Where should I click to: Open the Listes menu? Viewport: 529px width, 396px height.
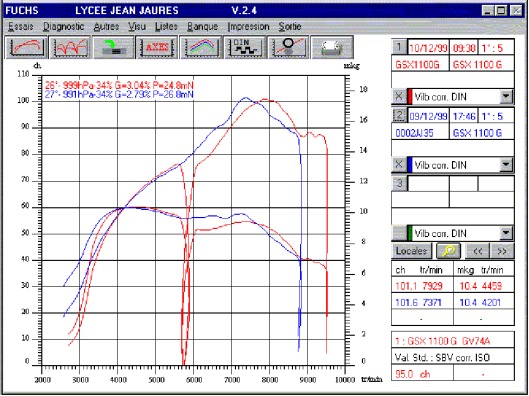pyautogui.click(x=166, y=26)
